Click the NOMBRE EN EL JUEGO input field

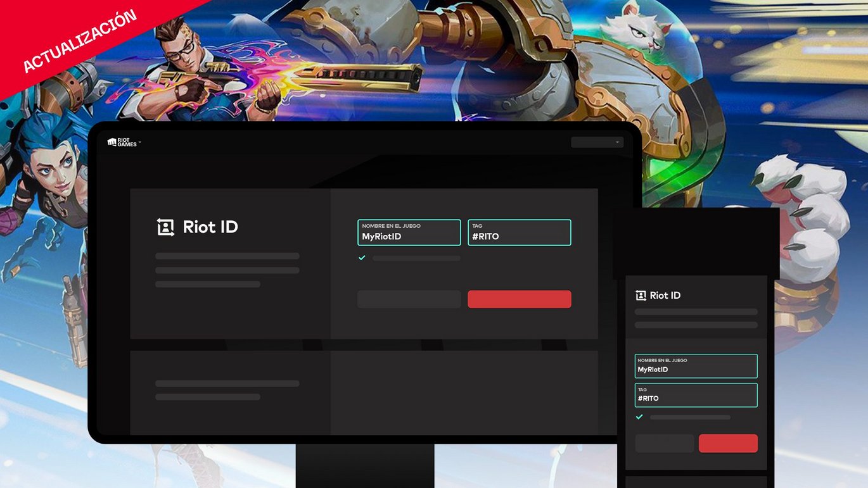click(409, 232)
